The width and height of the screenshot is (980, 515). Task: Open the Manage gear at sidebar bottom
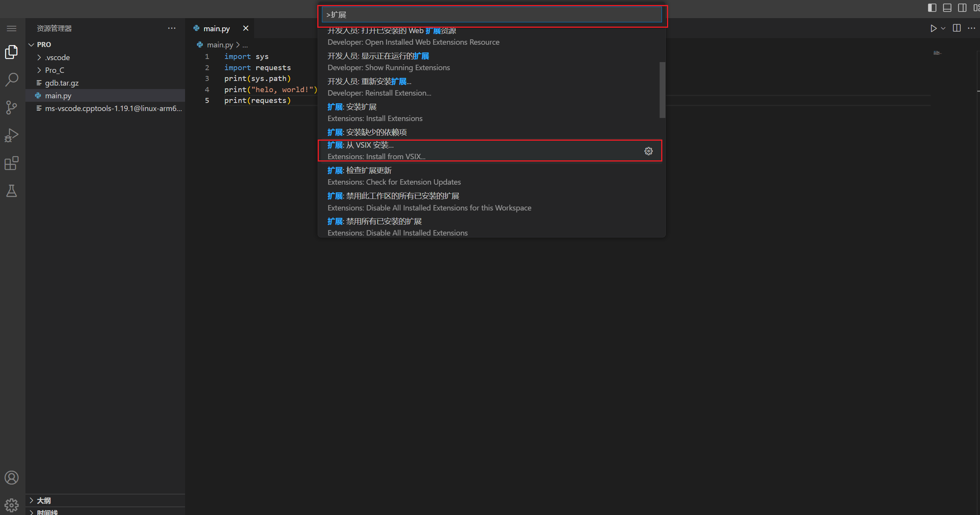12,505
